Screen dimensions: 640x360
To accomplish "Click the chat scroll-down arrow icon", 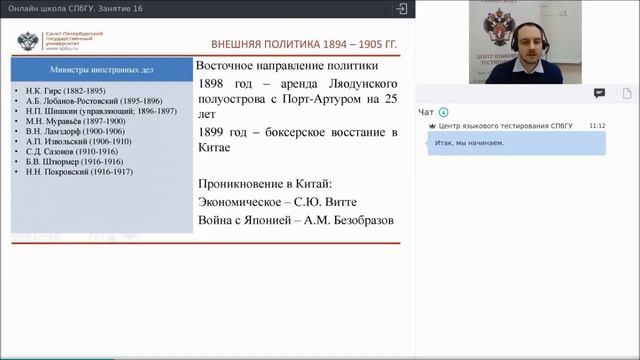I will coord(443,112).
